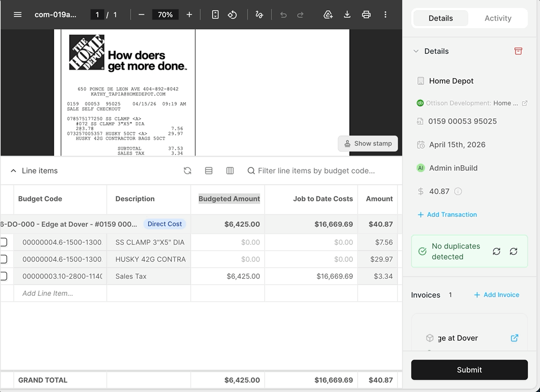Rotate the document counterclockwise
The height and width of the screenshot is (392, 540).
pos(232,14)
